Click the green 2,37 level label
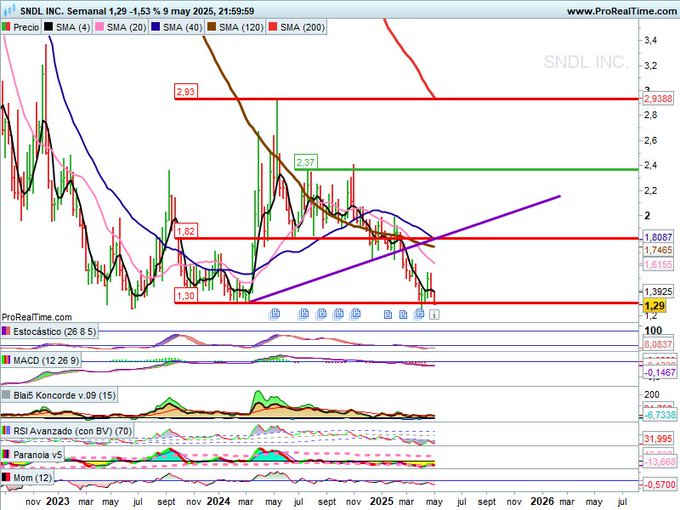The image size is (680, 510). (305, 162)
